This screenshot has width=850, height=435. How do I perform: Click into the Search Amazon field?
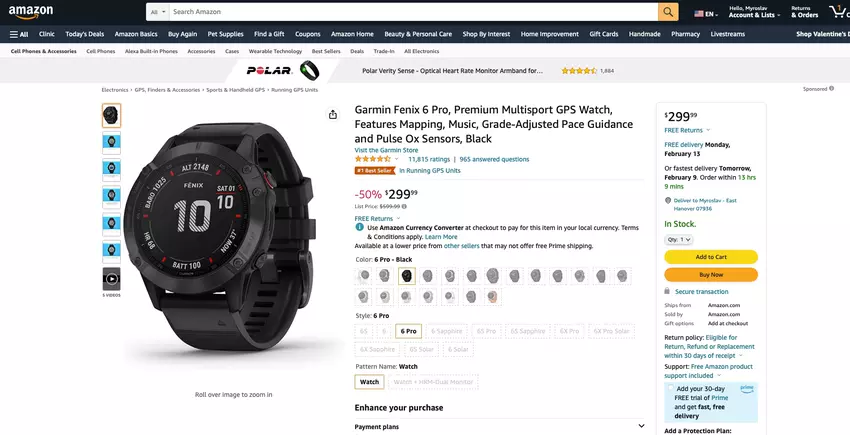click(410, 12)
